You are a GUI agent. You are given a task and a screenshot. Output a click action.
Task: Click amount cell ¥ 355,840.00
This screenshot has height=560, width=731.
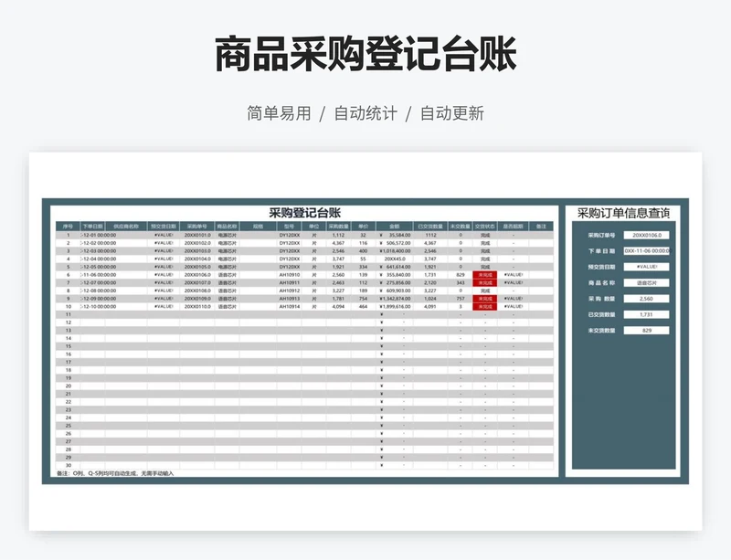click(x=395, y=275)
